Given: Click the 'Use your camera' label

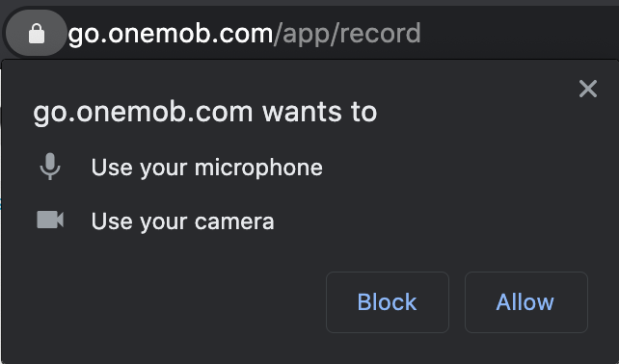Looking at the screenshot, I should click(x=182, y=221).
